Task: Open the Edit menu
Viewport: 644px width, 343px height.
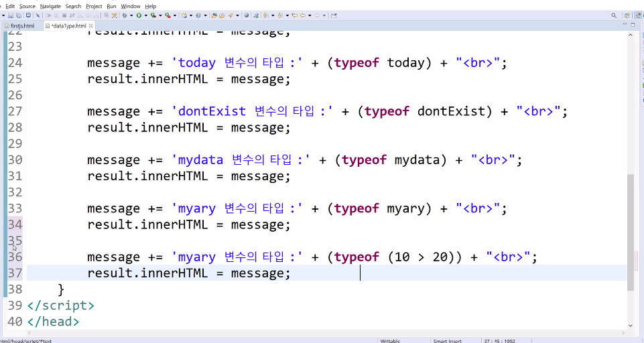Action: [10, 6]
